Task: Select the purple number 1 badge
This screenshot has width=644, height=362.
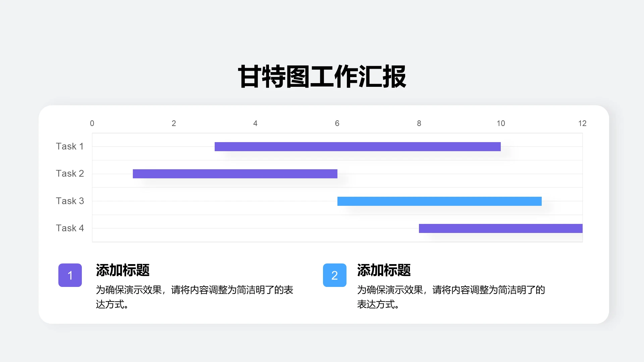Action: (x=70, y=275)
